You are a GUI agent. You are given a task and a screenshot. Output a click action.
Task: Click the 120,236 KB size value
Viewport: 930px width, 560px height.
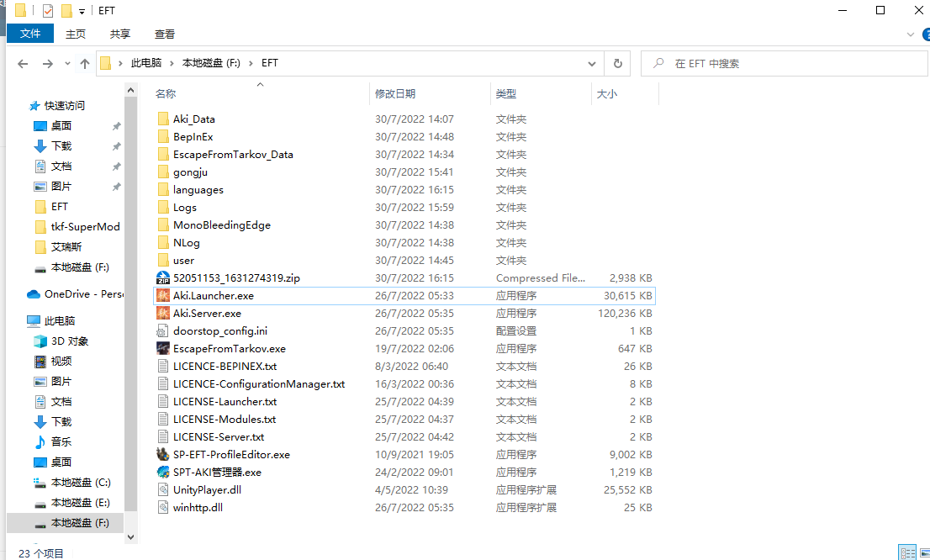625,314
